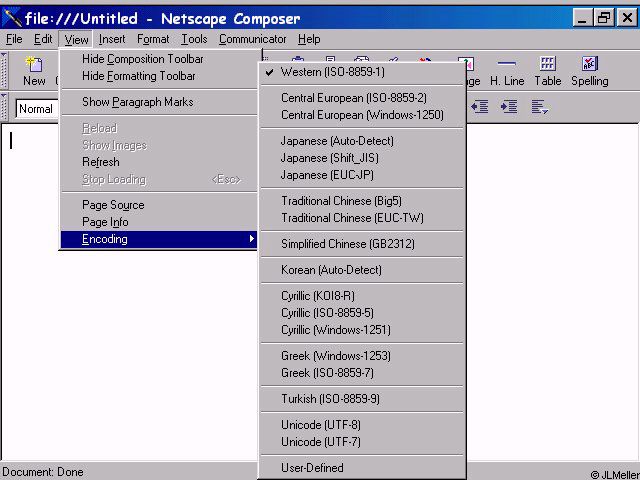Screen dimensions: 640x480
Task: Click the Document: Done status text
Action: click(43, 472)
